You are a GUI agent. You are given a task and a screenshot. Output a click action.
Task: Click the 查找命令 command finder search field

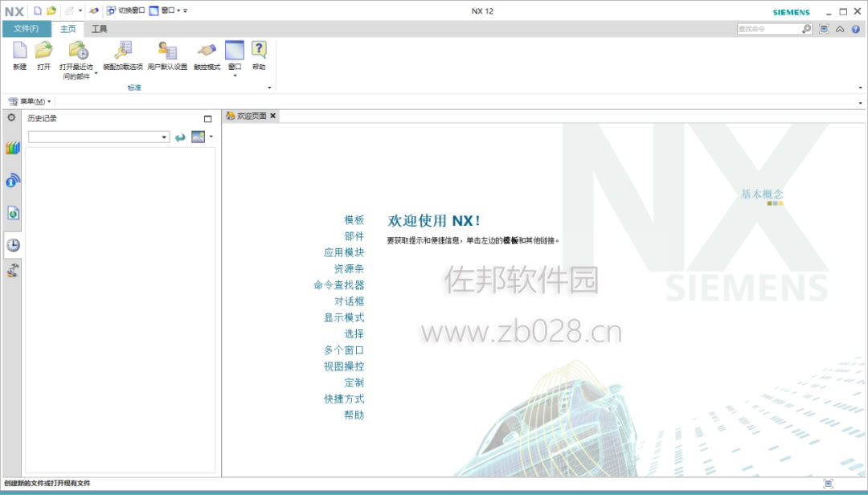[x=768, y=29]
